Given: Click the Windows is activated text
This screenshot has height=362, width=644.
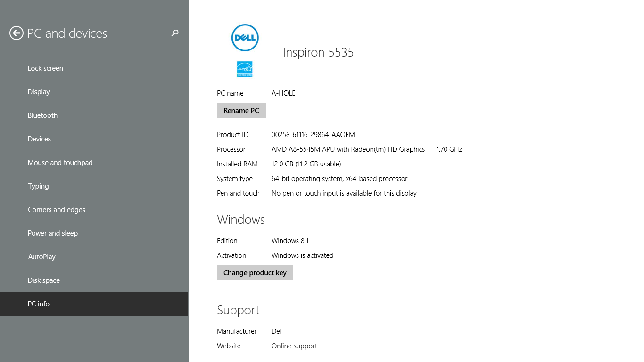Looking at the screenshot, I should 302,255.
